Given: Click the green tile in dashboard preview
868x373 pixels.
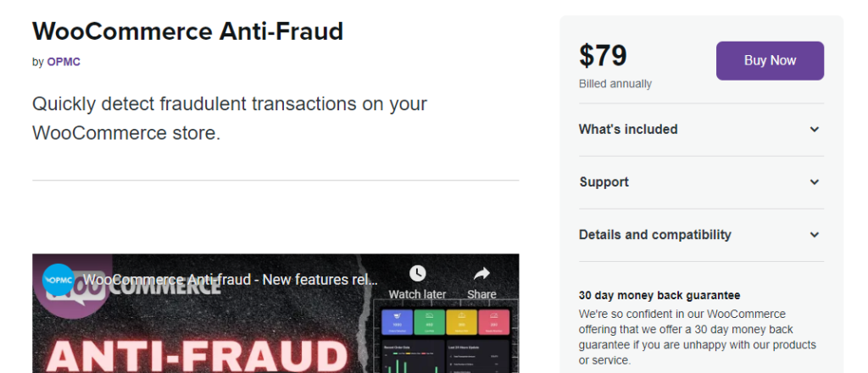Looking at the screenshot, I should [x=429, y=322].
